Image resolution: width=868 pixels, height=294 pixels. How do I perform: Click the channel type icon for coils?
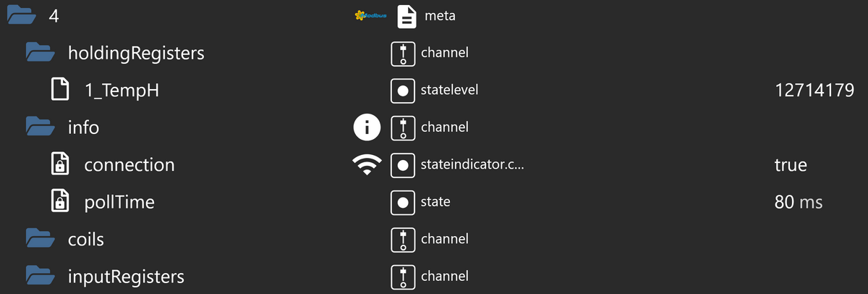coord(401,239)
